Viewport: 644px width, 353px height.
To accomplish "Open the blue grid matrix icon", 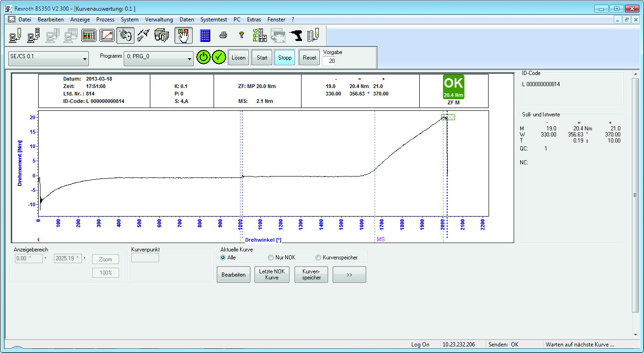I will tap(205, 35).
